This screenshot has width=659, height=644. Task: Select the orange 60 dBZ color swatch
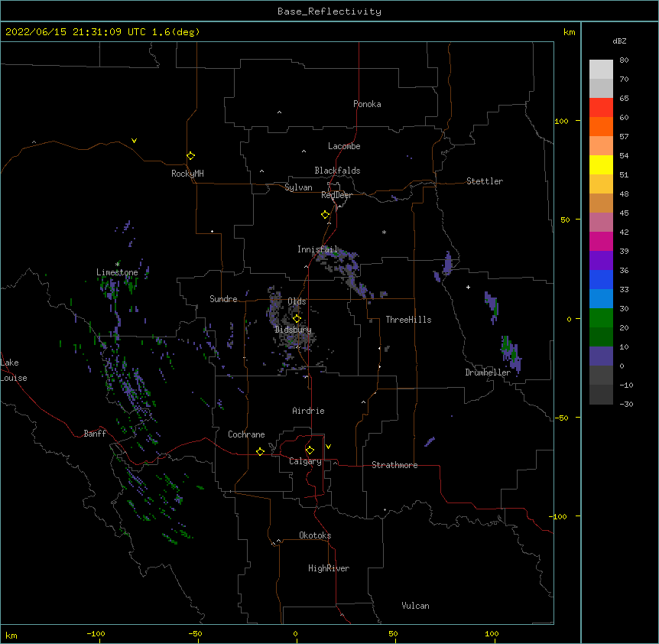(x=601, y=126)
